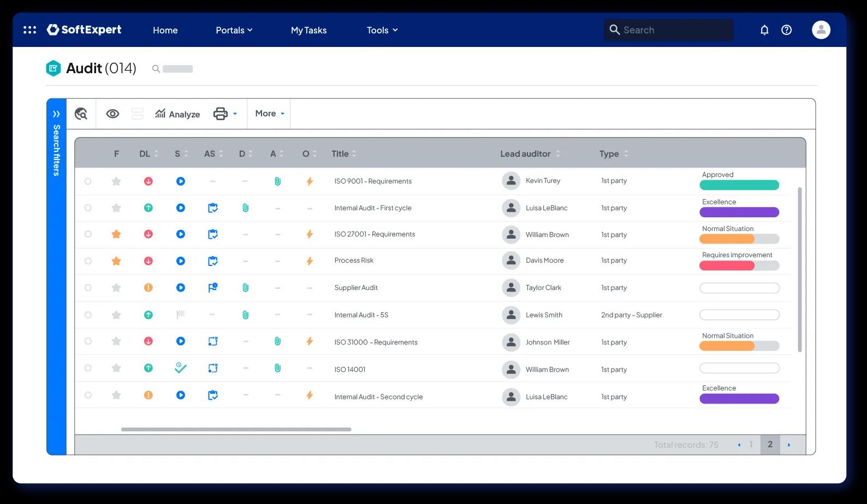Click the SoftExpert logo
Viewport: 867px width, 504px height.
tap(84, 29)
